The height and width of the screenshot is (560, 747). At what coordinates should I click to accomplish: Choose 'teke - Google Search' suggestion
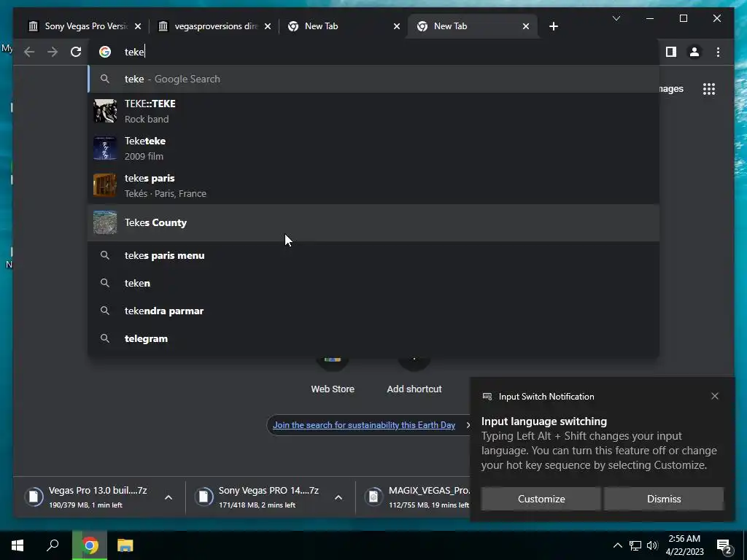pos(374,79)
